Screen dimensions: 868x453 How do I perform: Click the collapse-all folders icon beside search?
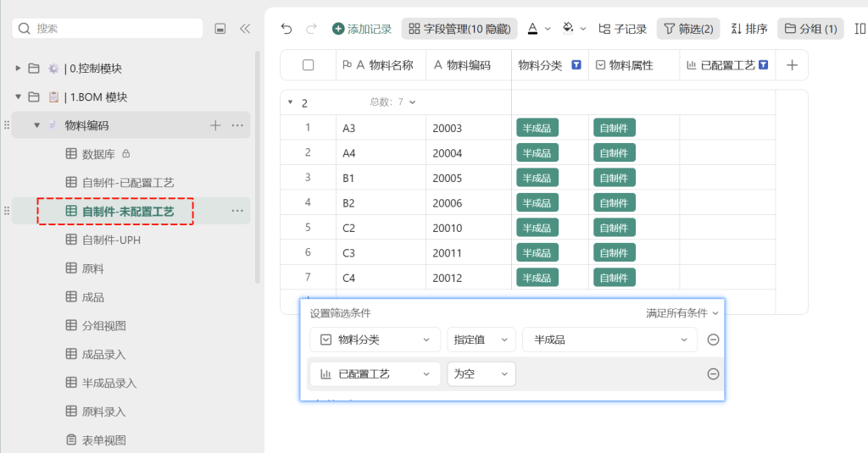tap(220, 29)
